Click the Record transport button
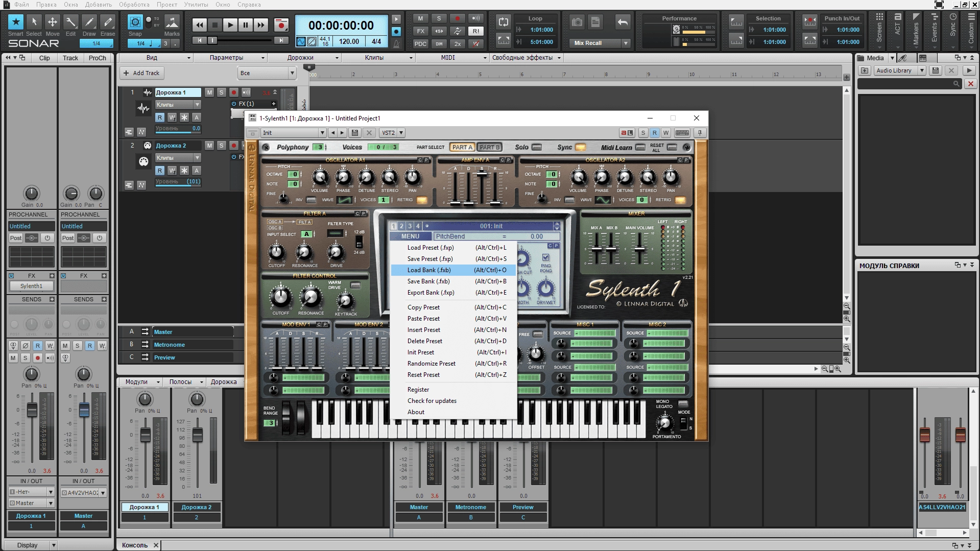 click(x=281, y=25)
